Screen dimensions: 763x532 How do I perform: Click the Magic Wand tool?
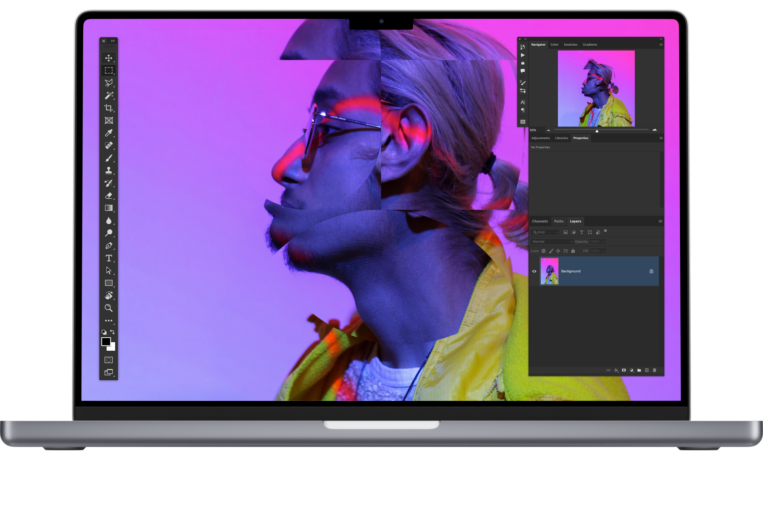[109, 95]
